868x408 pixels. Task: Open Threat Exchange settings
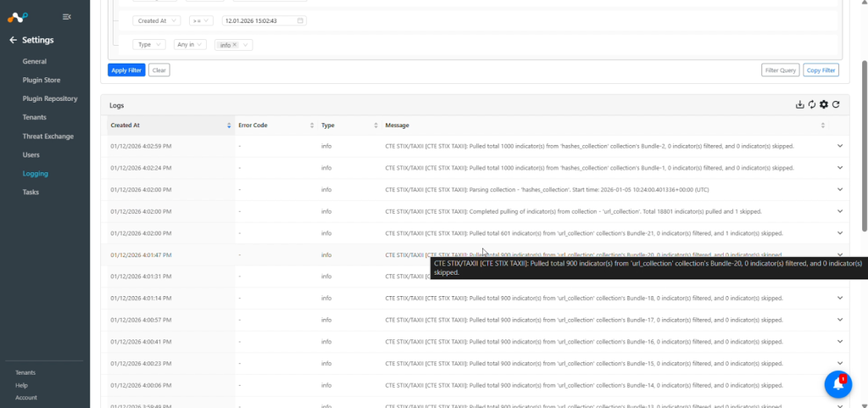click(x=48, y=137)
